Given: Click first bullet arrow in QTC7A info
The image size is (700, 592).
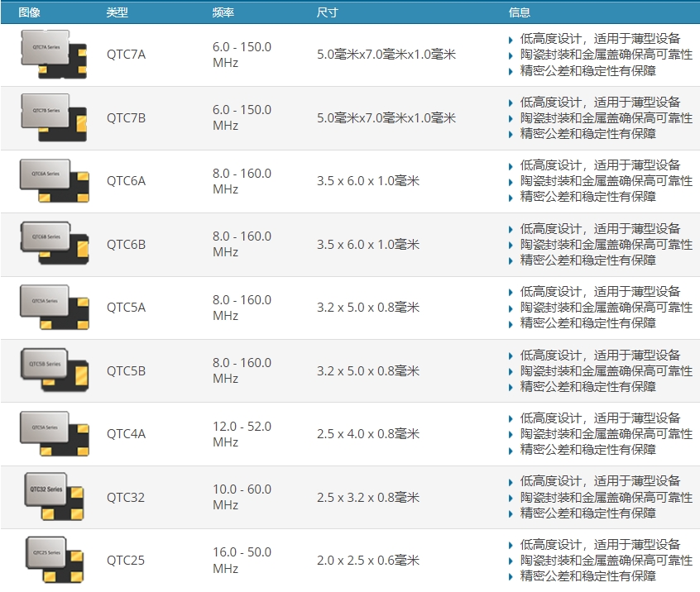Looking at the screenshot, I should point(511,39).
